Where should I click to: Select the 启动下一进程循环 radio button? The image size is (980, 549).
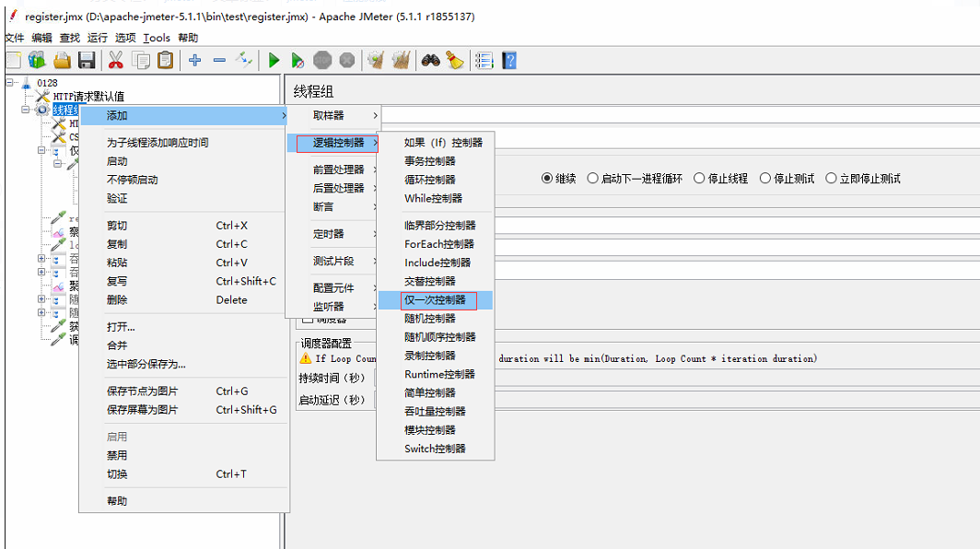(x=592, y=178)
